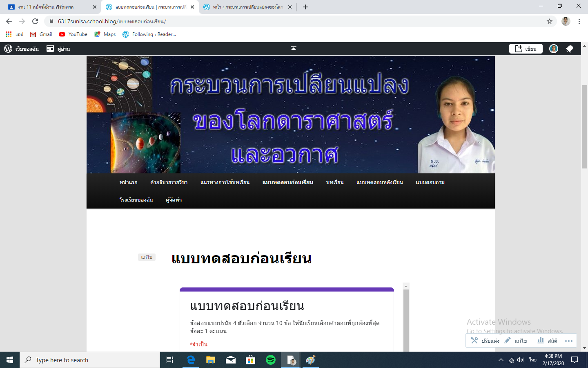
Task: Click the embedded form scrollbar up arrow
Action: (406, 286)
